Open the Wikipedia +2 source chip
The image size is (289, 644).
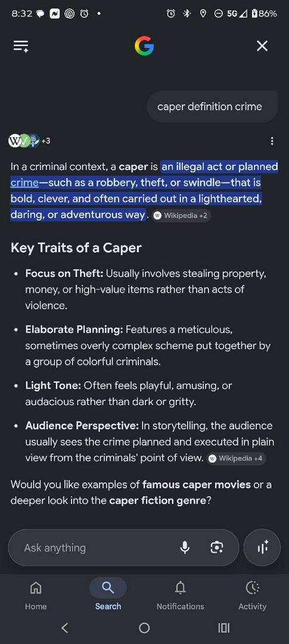click(181, 216)
